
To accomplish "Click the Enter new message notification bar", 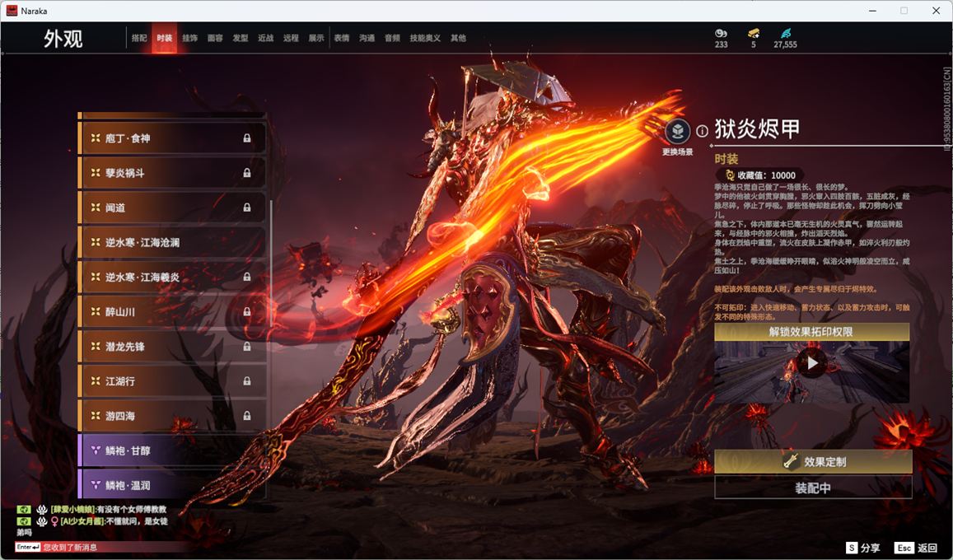I will coord(100,548).
